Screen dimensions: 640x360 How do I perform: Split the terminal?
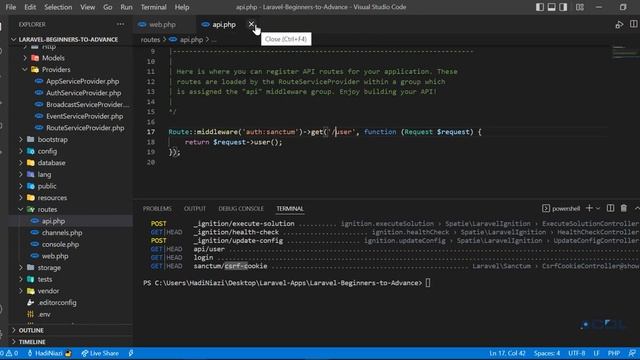610,208
